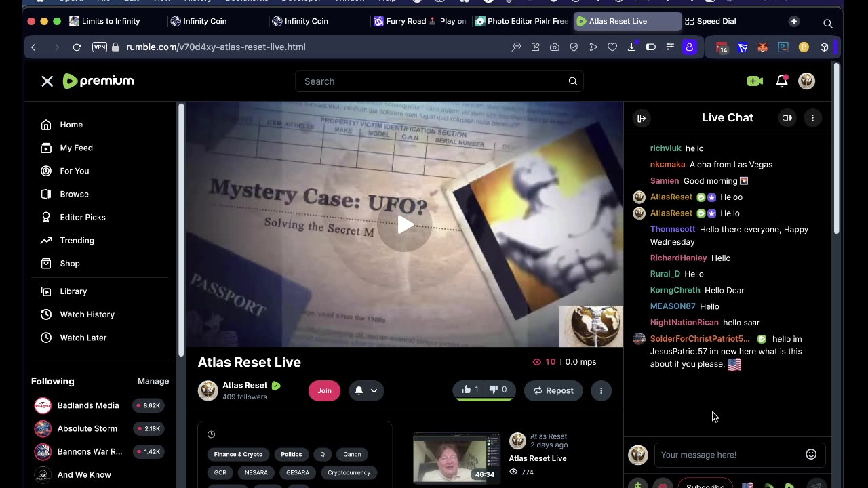The image size is (868, 488).
Task: Open the easy setup sliders icon in the toolbar
Action: [x=670, y=47]
